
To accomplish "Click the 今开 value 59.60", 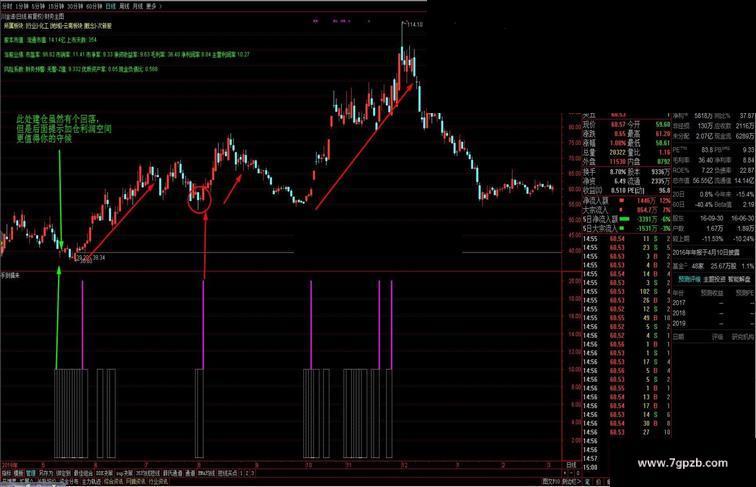I will [x=662, y=124].
